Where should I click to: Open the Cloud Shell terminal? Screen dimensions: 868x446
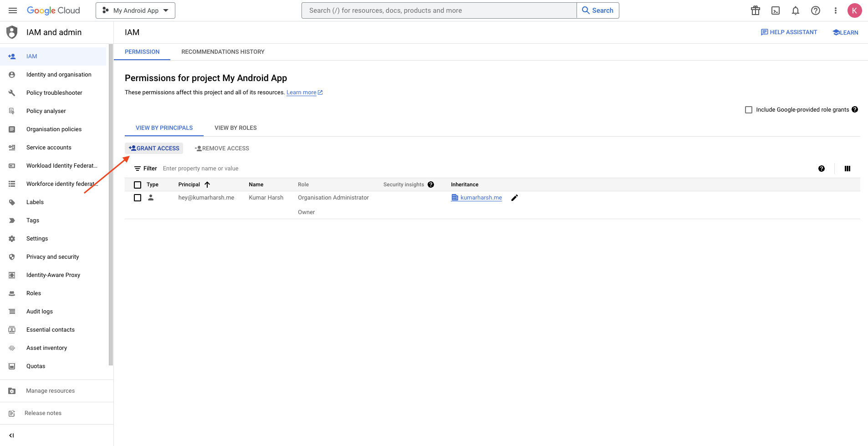pos(775,10)
